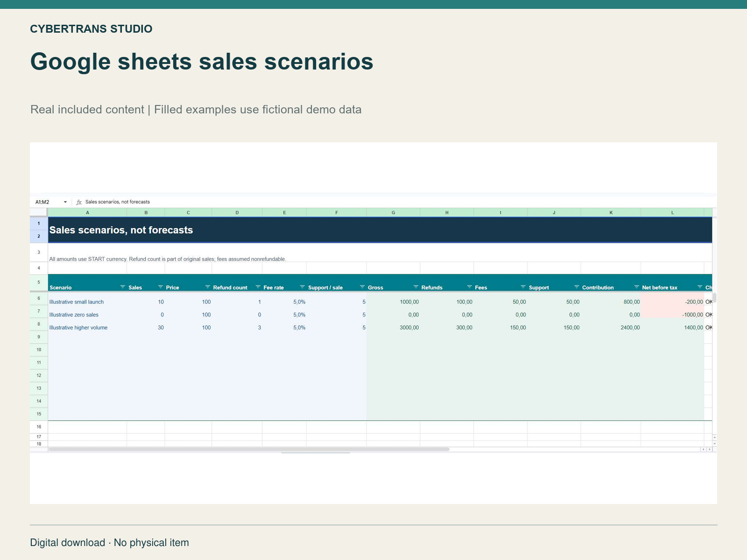Select column G header
The image size is (747, 560).
pyautogui.click(x=393, y=212)
